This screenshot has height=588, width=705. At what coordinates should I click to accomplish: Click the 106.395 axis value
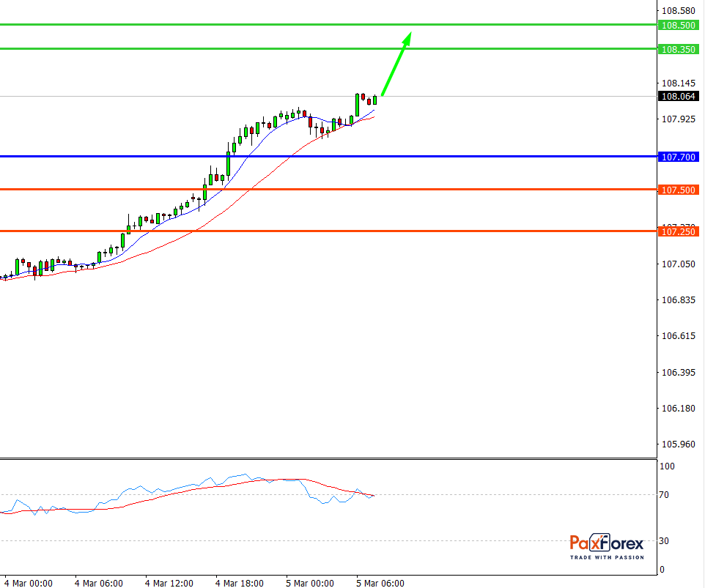tap(679, 373)
